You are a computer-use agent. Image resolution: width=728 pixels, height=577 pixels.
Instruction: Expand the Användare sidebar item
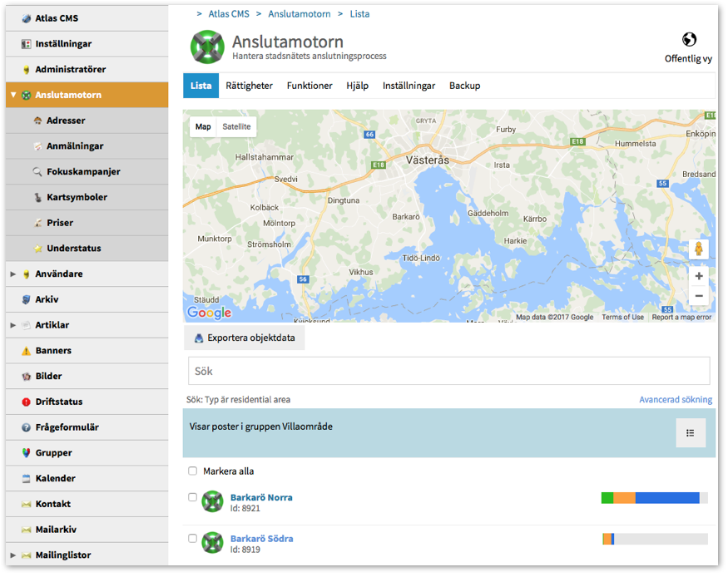[13, 274]
